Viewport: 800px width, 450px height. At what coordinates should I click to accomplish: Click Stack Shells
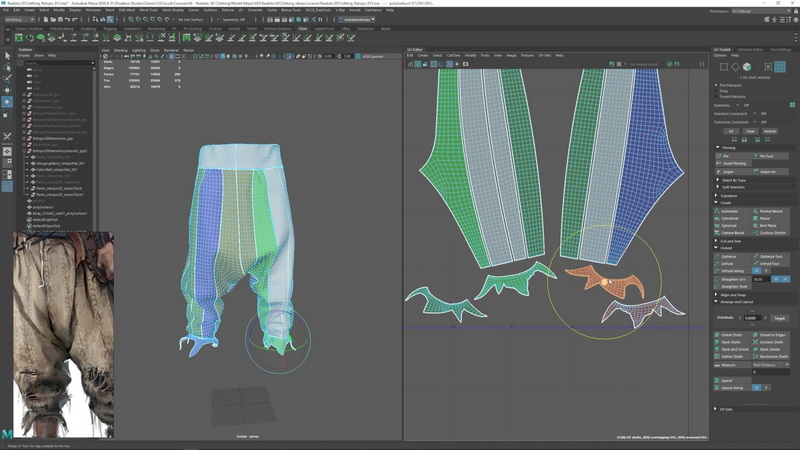(733, 342)
